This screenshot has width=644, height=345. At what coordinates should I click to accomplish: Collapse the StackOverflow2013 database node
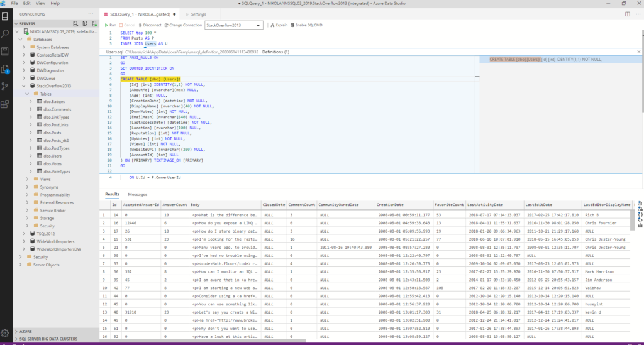point(24,86)
